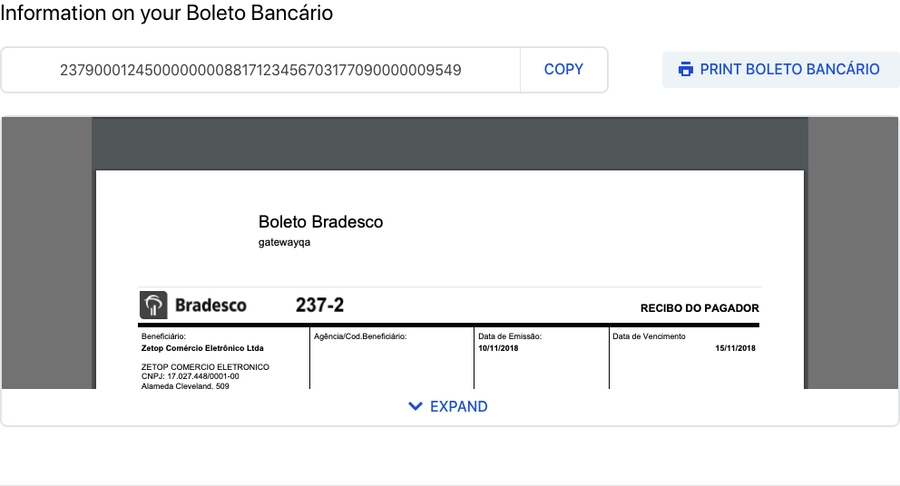Click the "Bradesco" wordmark text

pos(210,305)
